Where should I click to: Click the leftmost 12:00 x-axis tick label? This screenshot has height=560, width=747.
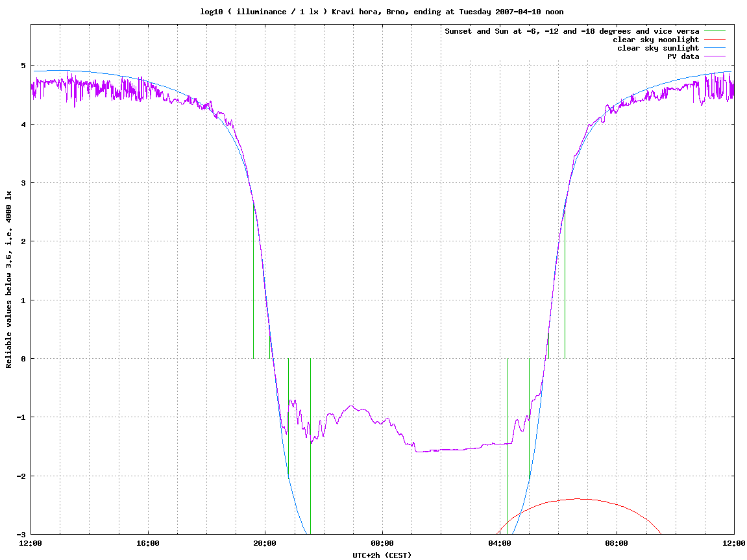pyautogui.click(x=31, y=543)
